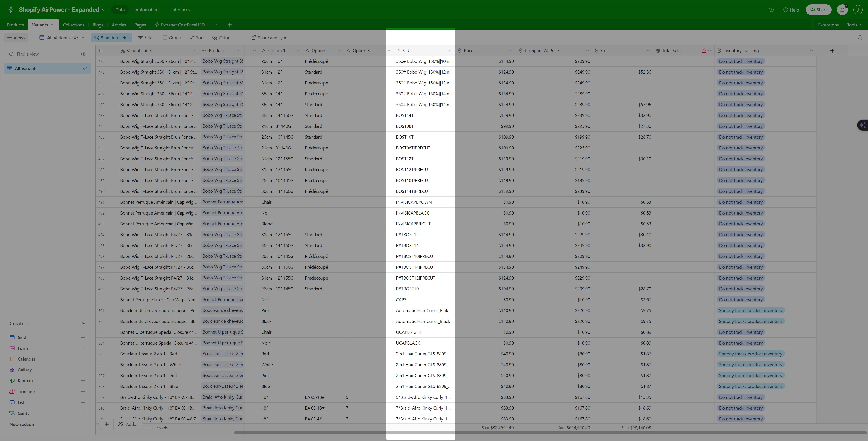This screenshot has width=868, height=441.
Task: Add a new section plus icon
Action: tap(83, 424)
